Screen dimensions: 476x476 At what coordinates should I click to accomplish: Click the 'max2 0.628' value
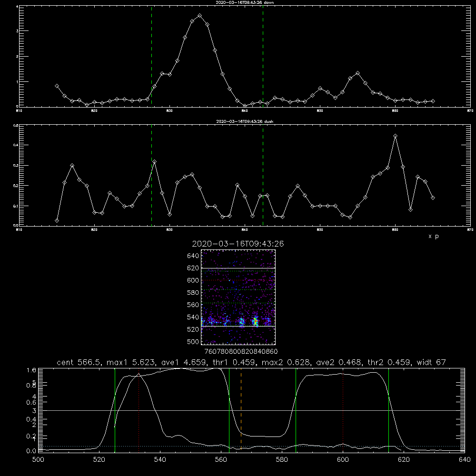pos(286,362)
